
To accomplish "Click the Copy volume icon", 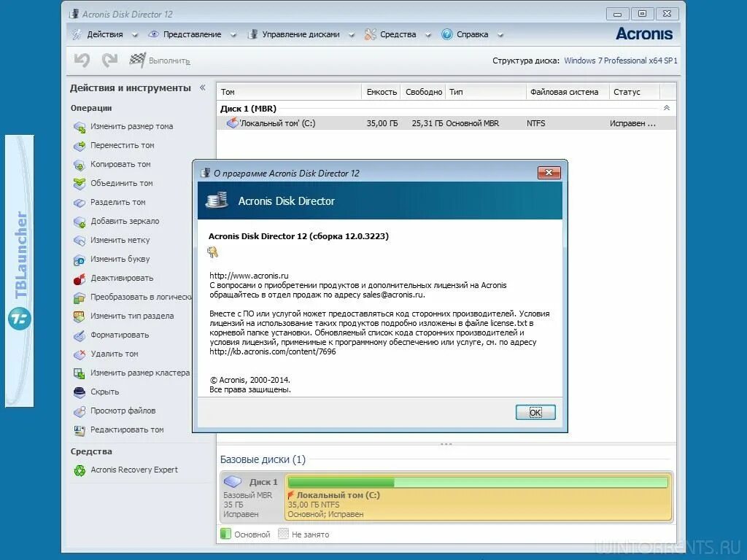I will [79, 165].
